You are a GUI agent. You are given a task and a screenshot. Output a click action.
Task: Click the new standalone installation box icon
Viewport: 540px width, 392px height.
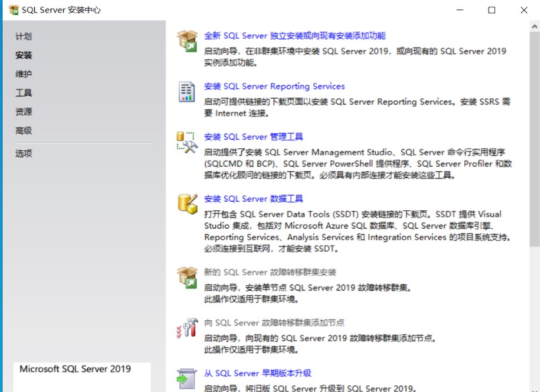pos(187,41)
